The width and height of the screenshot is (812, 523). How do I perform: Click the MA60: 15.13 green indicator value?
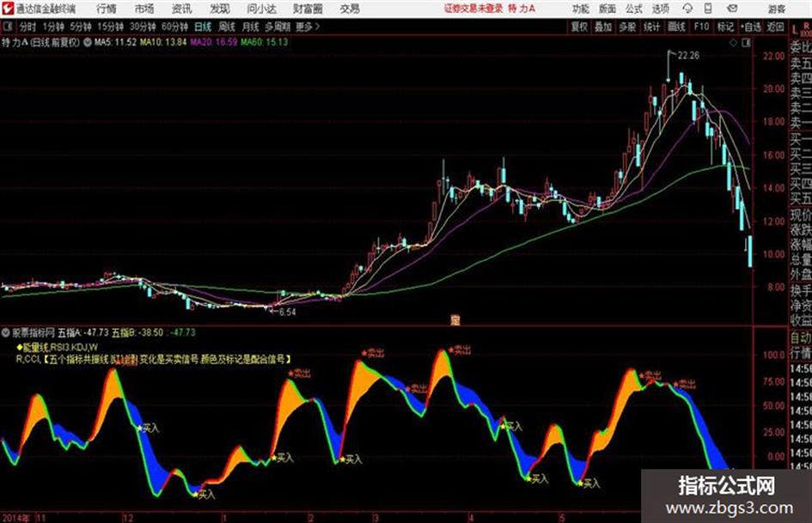pos(264,42)
